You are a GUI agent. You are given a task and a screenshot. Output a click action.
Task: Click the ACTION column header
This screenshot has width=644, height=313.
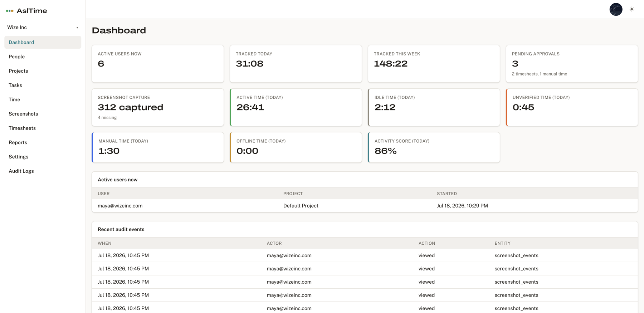pos(427,243)
